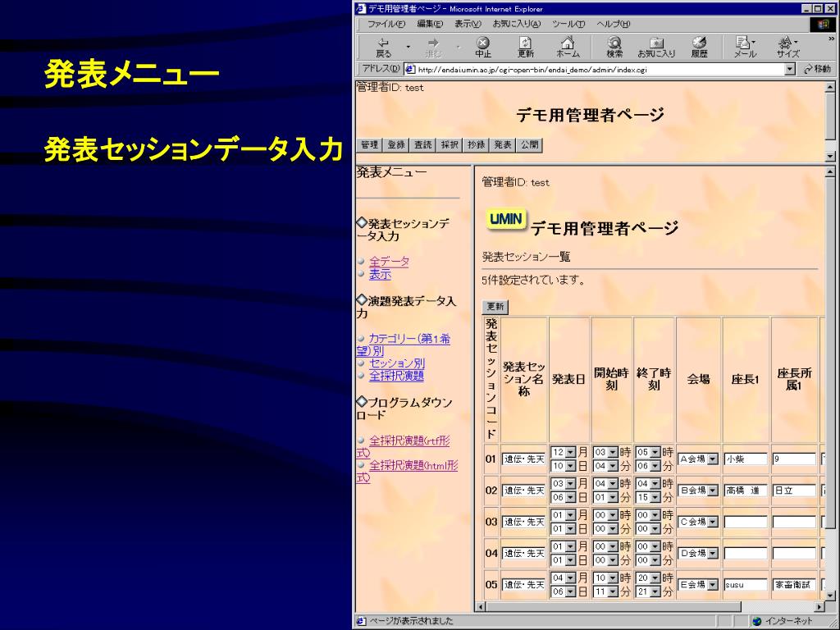Click the Back (戻る) toolbar icon
Screen dimensions: 840x630
[x=384, y=47]
